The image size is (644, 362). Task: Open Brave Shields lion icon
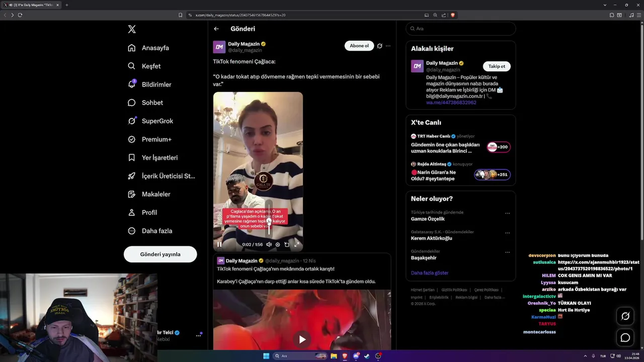(x=453, y=15)
